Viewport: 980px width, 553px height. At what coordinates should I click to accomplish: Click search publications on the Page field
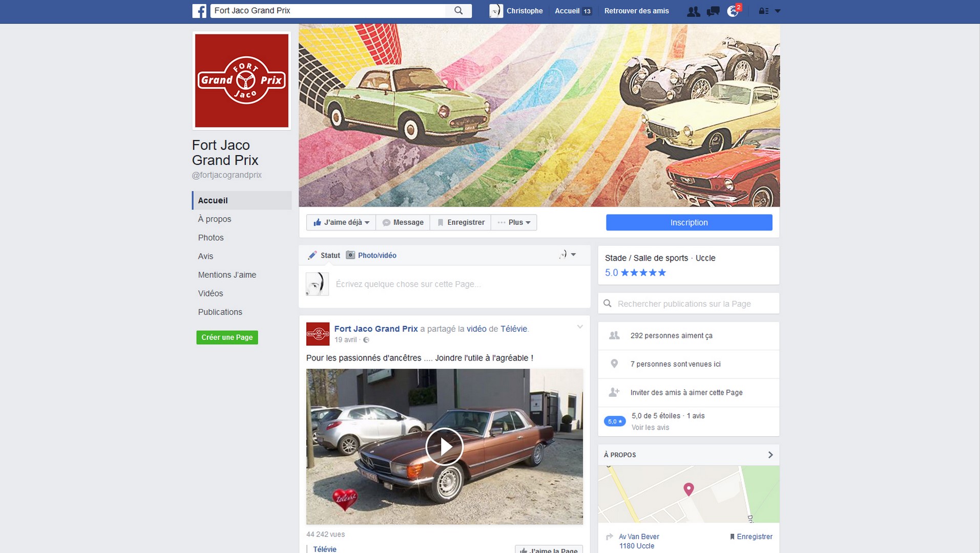coord(689,304)
